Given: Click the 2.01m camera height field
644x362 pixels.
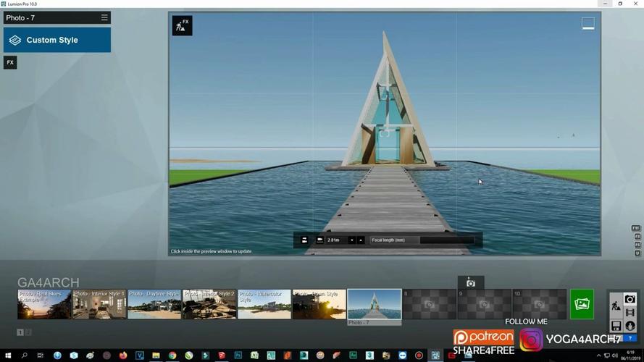Looking at the screenshot, I should (336, 240).
